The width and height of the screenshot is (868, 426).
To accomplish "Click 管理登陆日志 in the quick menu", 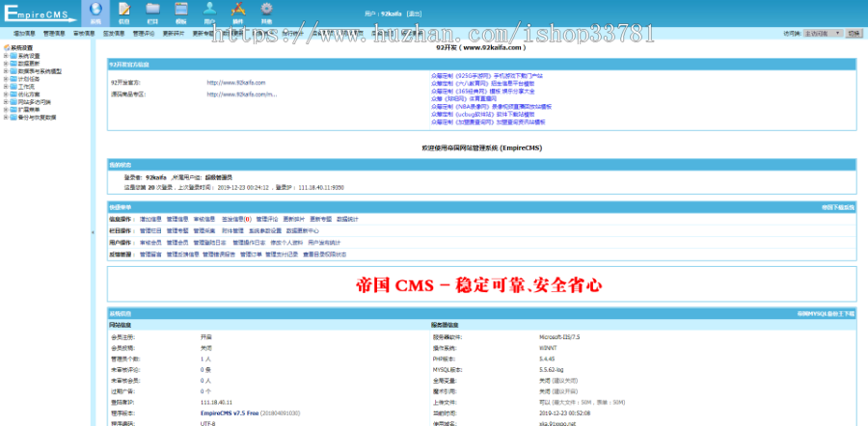I will click(x=210, y=243).
